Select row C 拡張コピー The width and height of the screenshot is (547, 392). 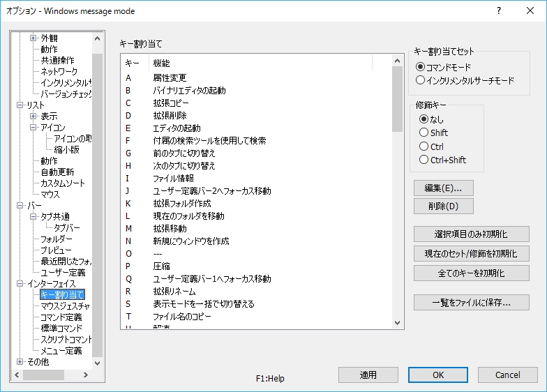point(257,103)
